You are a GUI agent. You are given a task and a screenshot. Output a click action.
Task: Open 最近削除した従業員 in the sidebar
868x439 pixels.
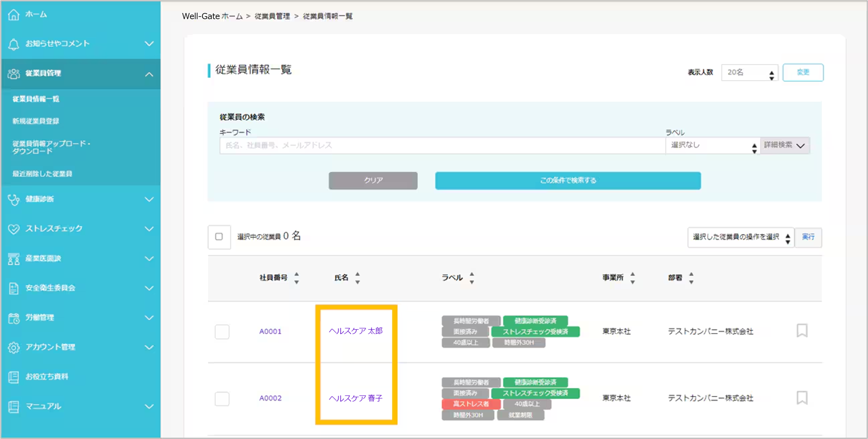pos(42,173)
